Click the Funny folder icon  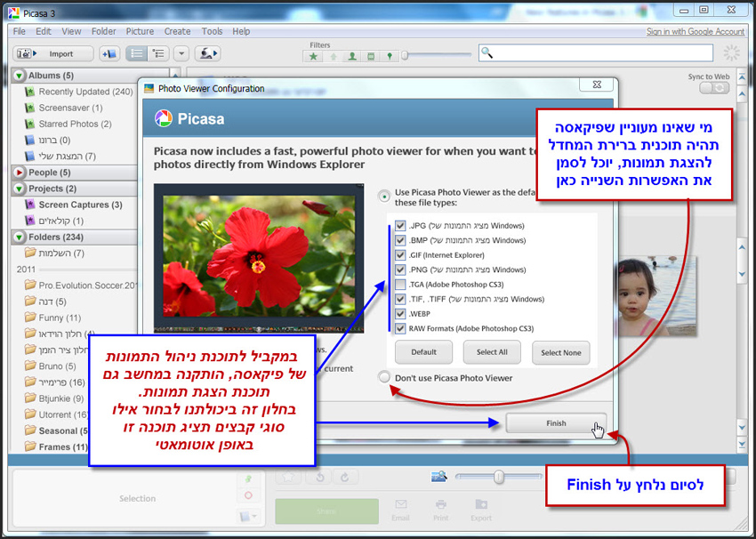30,318
